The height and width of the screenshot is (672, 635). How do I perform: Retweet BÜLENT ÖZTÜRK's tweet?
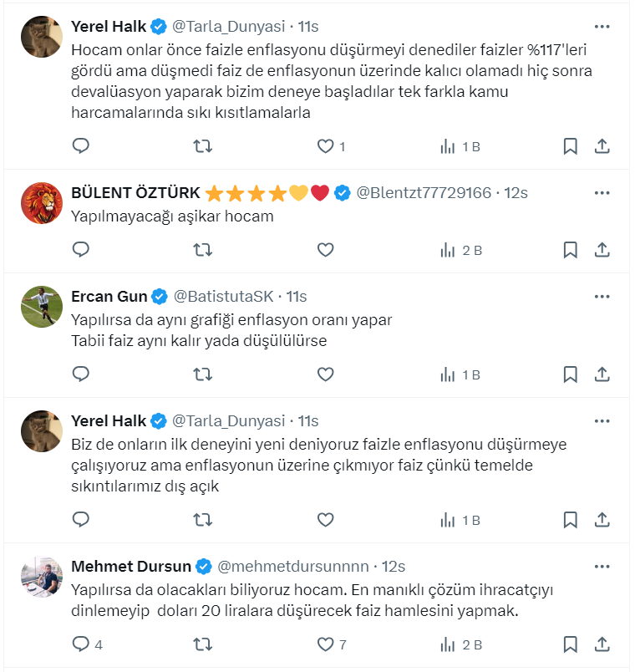[x=202, y=249]
